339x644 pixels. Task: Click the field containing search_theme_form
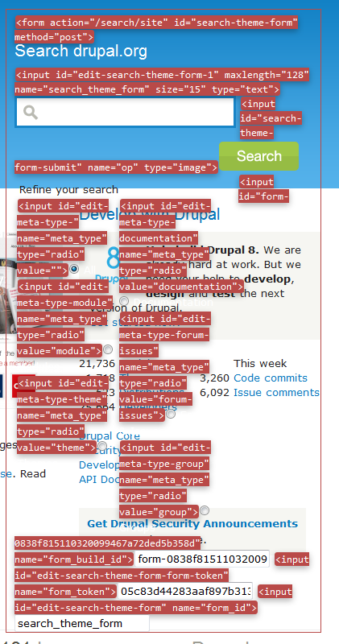82,623
